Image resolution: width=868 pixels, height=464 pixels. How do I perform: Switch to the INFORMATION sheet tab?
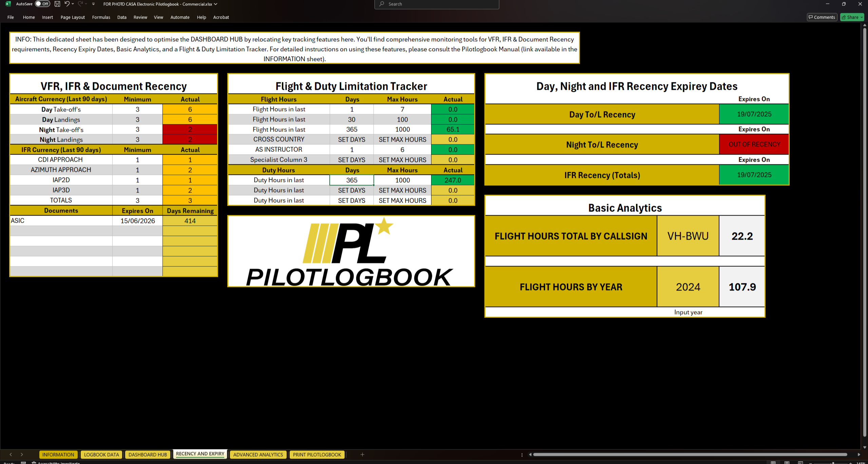58,455
